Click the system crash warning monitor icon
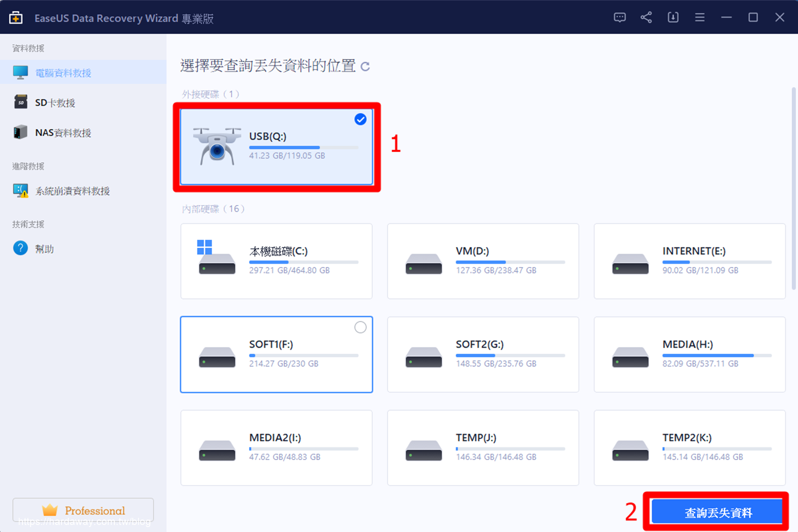This screenshot has height=532, width=798. pos(21,191)
